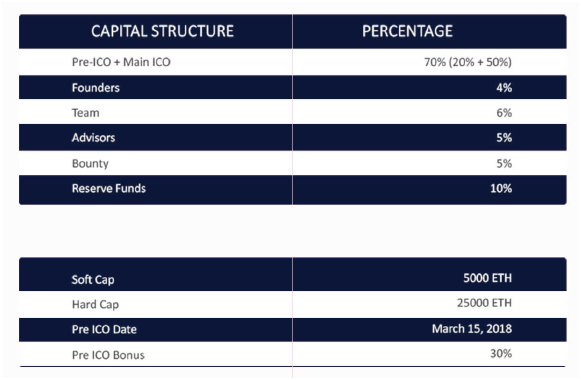Viewport: 581px width, 380px height.
Task: Click the Team 6% value
Action: pos(504,113)
